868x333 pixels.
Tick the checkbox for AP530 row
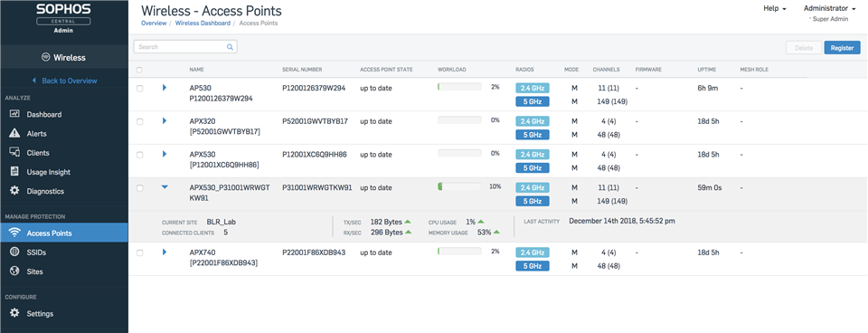pos(139,88)
